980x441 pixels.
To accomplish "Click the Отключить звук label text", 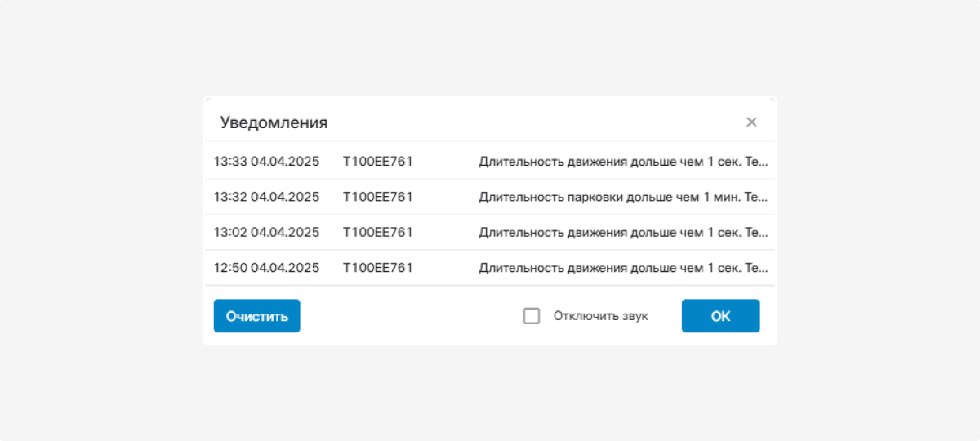I will tap(600, 316).
